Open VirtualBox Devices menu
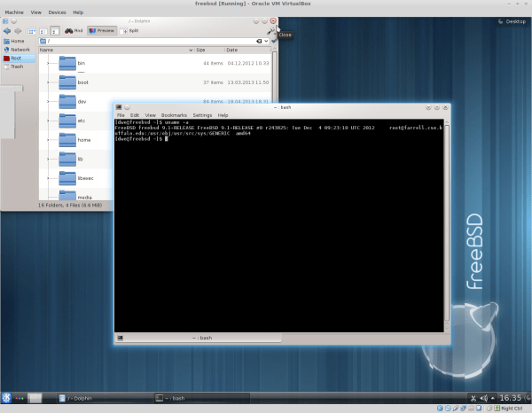Screen dimensions: 532x413 pyautogui.click(x=57, y=12)
